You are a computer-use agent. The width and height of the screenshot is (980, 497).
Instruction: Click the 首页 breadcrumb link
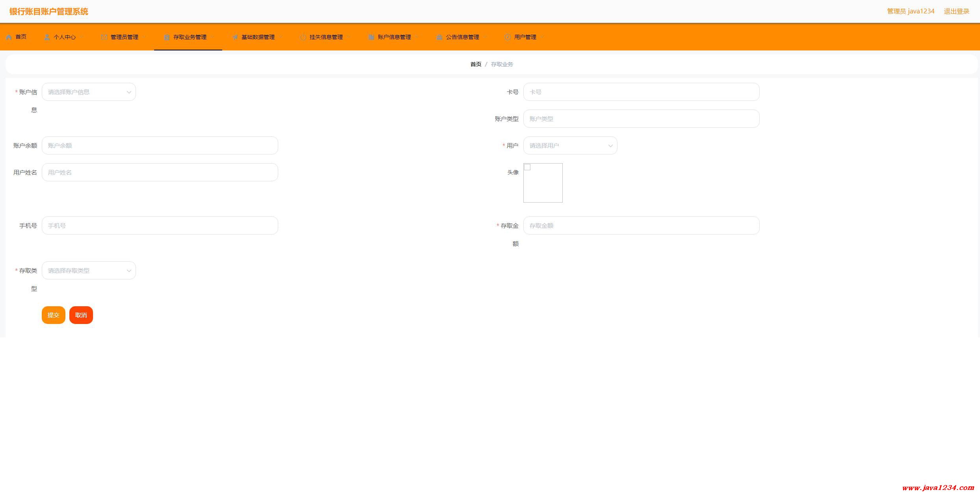click(476, 64)
